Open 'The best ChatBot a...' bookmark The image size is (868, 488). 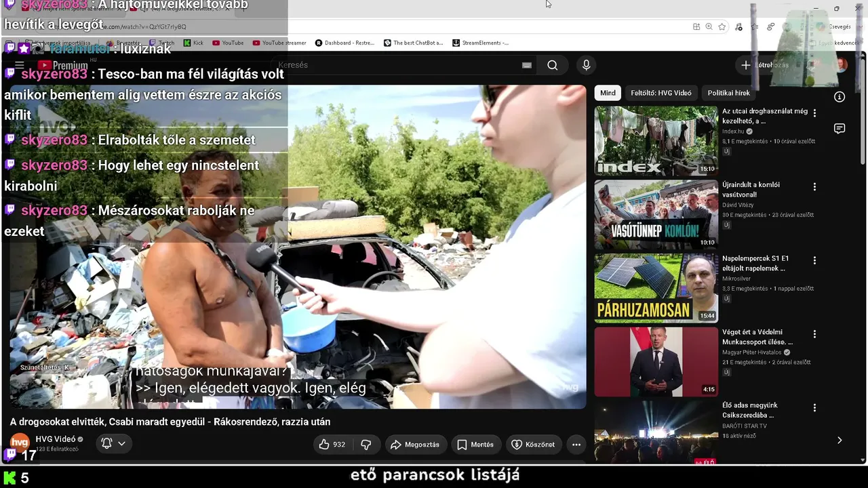coord(414,43)
